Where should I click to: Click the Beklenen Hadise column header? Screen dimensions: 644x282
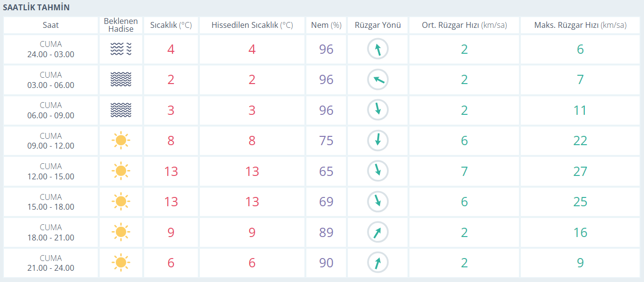click(x=121, y=25)
